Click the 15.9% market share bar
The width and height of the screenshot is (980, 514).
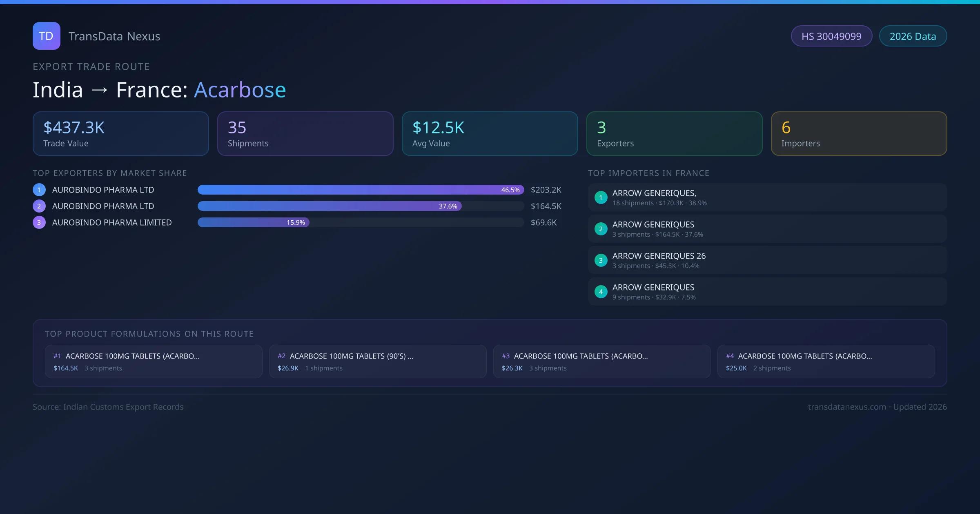pos(253,222)
